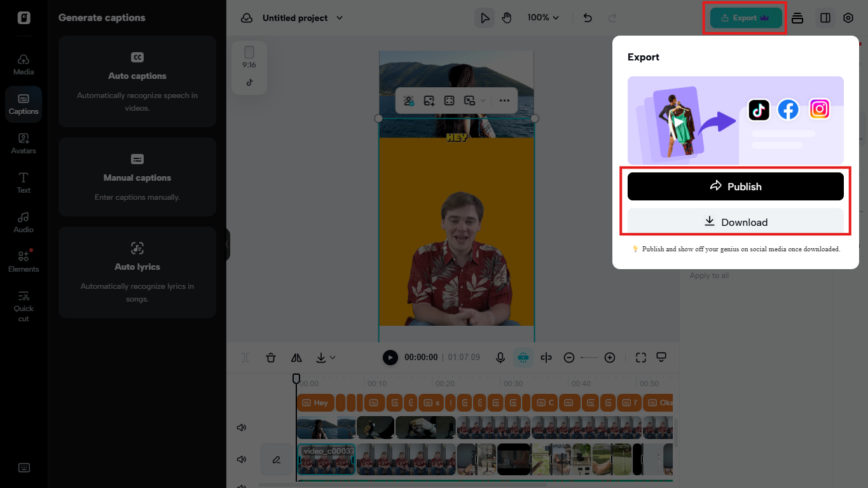This screenshot has height=488, width=868.
Task: Split the clip at the playhead
Action: (546, 357)
